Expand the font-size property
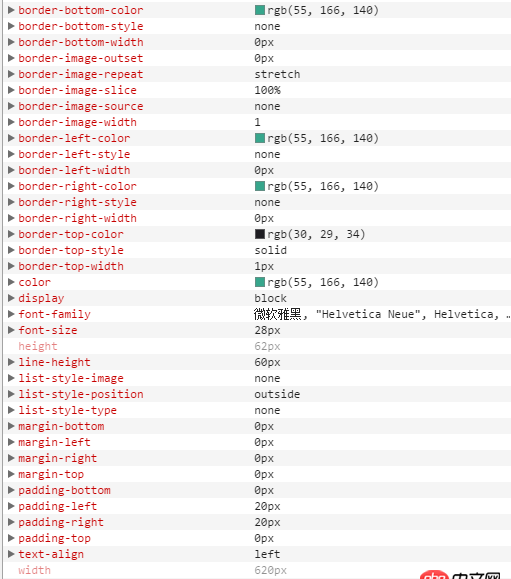 tap(11, 330)
